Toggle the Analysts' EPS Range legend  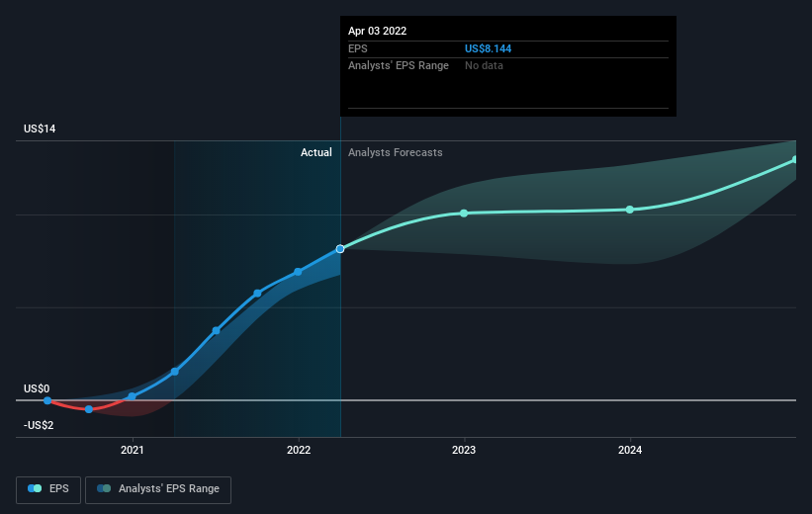tap(158, 489)
